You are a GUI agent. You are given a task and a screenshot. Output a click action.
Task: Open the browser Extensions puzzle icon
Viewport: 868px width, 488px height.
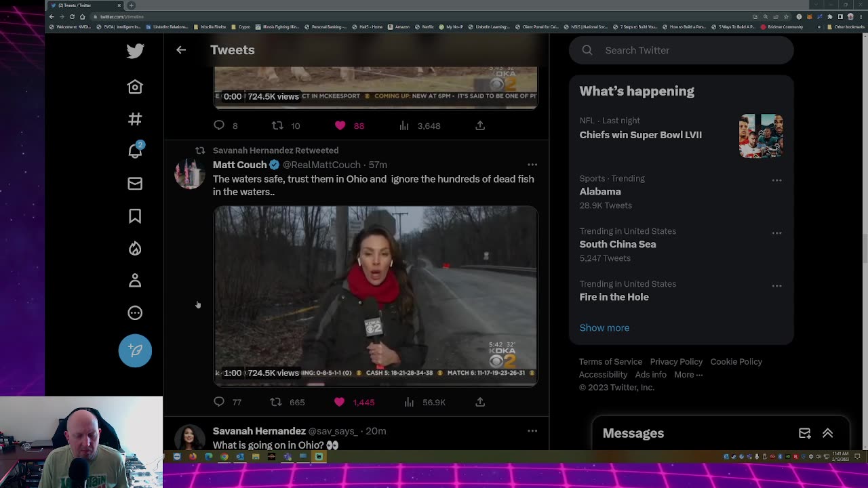click(830, 17)
